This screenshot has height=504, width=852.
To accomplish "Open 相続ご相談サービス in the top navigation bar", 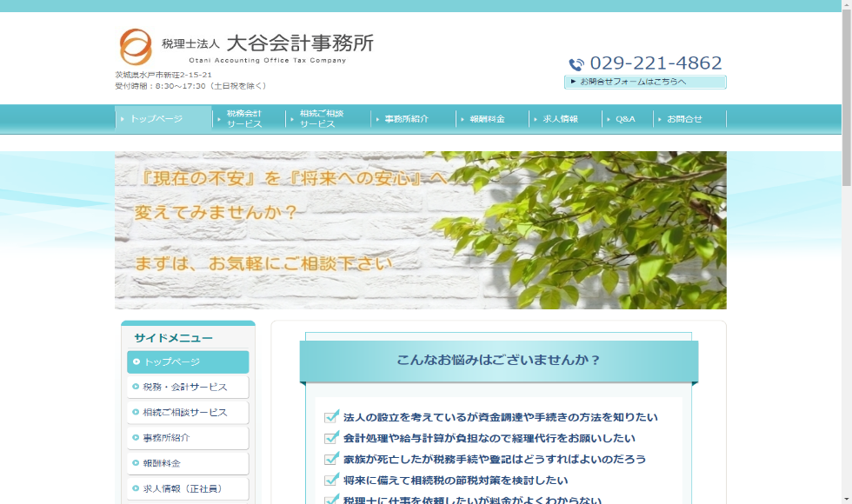I will coord(323,119).
